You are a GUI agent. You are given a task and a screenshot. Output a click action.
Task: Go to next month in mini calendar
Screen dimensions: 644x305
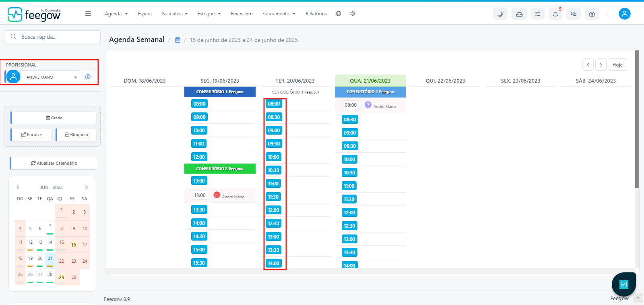click(87, 187)
